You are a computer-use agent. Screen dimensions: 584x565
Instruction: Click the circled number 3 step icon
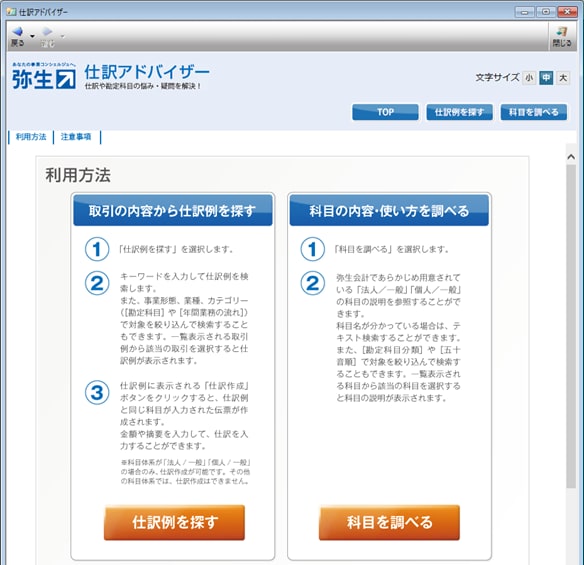(x=97, y=393)
